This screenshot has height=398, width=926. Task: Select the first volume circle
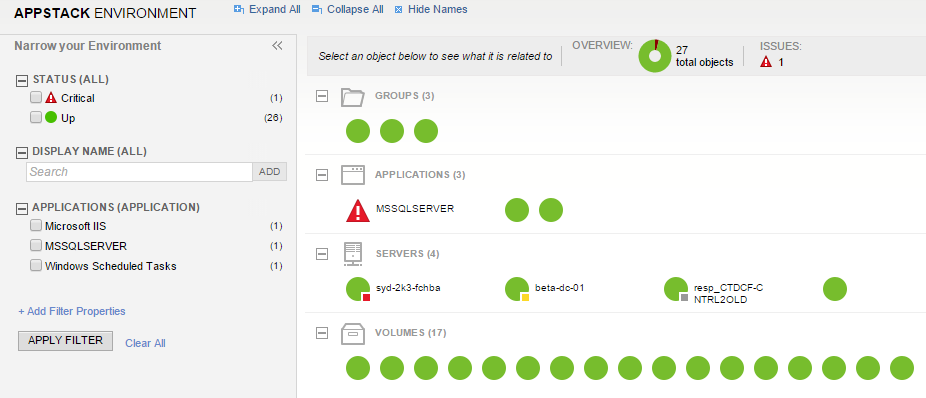(x=358, y=368)
